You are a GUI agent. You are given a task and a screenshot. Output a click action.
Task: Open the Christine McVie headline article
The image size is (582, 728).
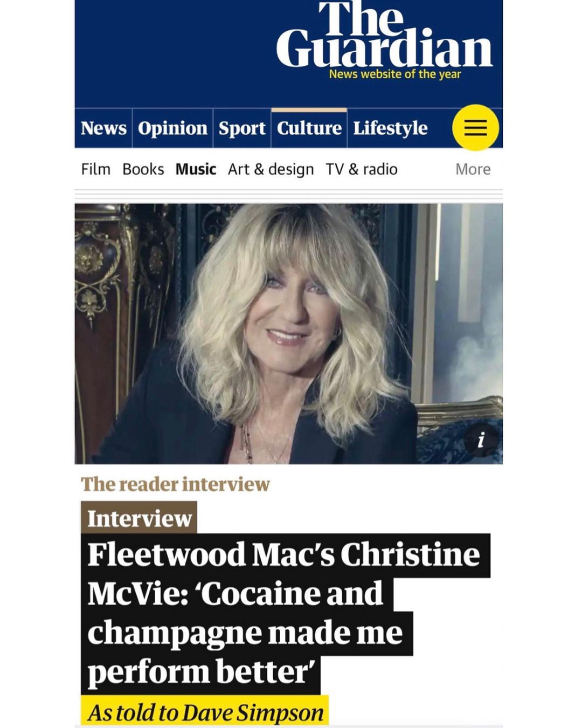(284, 614)
